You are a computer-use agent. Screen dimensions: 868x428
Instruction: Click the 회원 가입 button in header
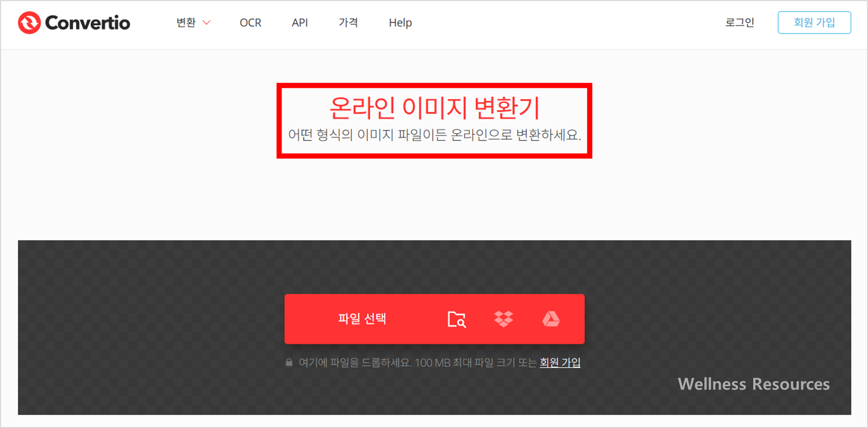pos(814,23)
